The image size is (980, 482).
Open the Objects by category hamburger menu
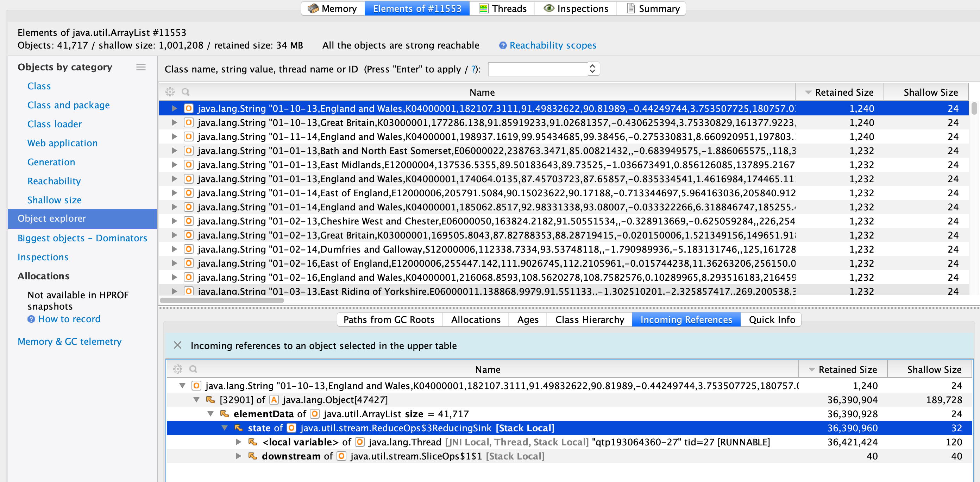[x=141, y=67]
